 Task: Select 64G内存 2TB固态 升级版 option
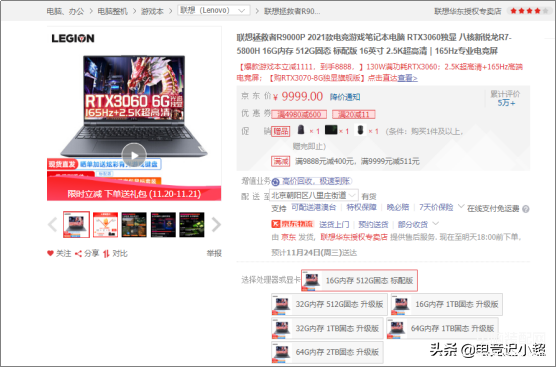point(327,352)
